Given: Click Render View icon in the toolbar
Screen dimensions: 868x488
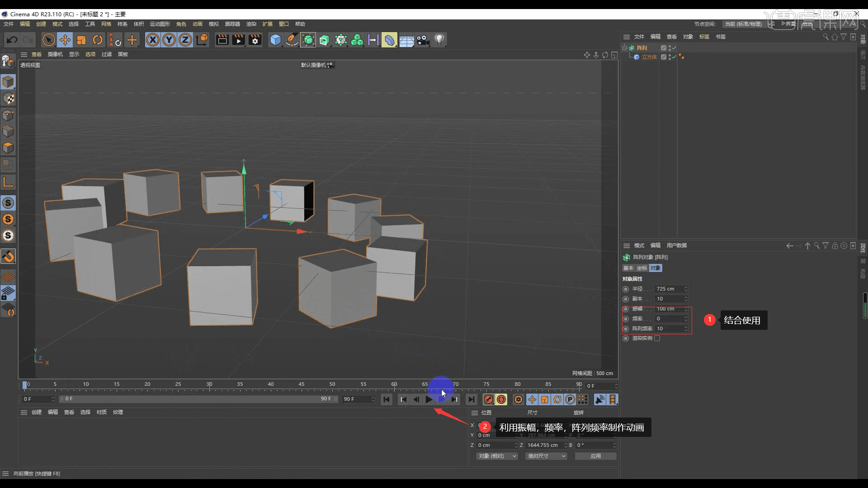Looking at the screenshot, I should click(222, 40).
